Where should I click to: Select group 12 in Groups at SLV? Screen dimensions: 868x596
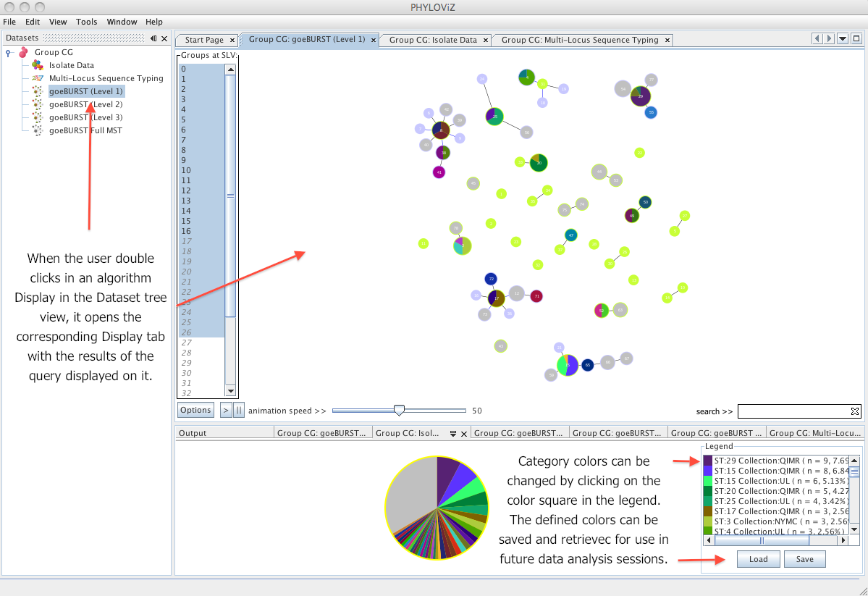pos(201,190)
